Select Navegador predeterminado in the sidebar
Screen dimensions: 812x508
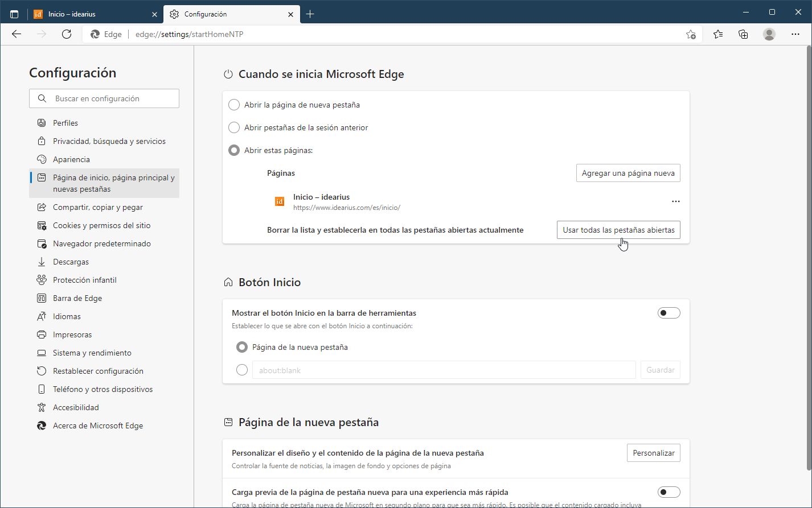101,243
